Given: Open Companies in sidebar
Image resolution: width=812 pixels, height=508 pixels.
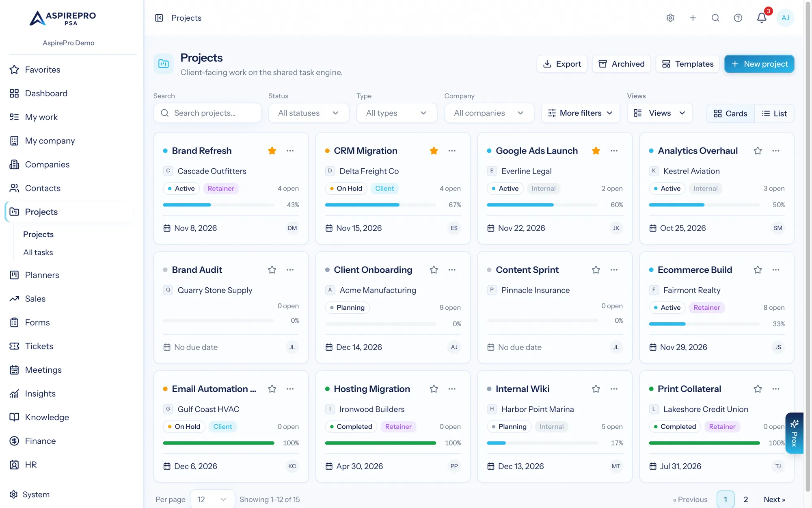Looking at the screenshot, I should pyautogui.click(x=47, y=165).
